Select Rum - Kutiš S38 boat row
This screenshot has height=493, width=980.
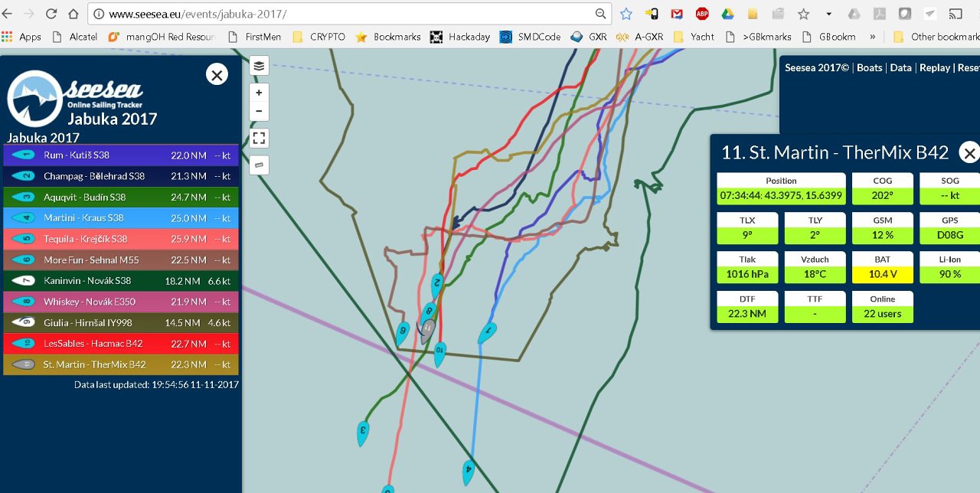[121, 155]
